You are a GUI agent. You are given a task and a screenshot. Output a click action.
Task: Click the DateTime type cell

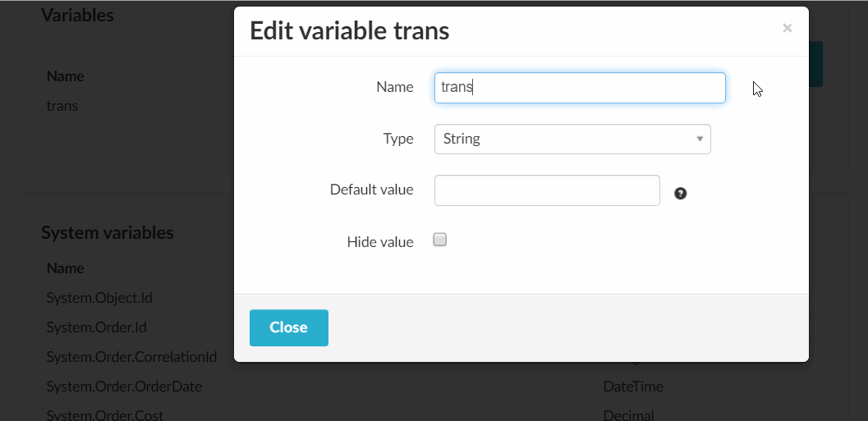click(x=633, y=387)
